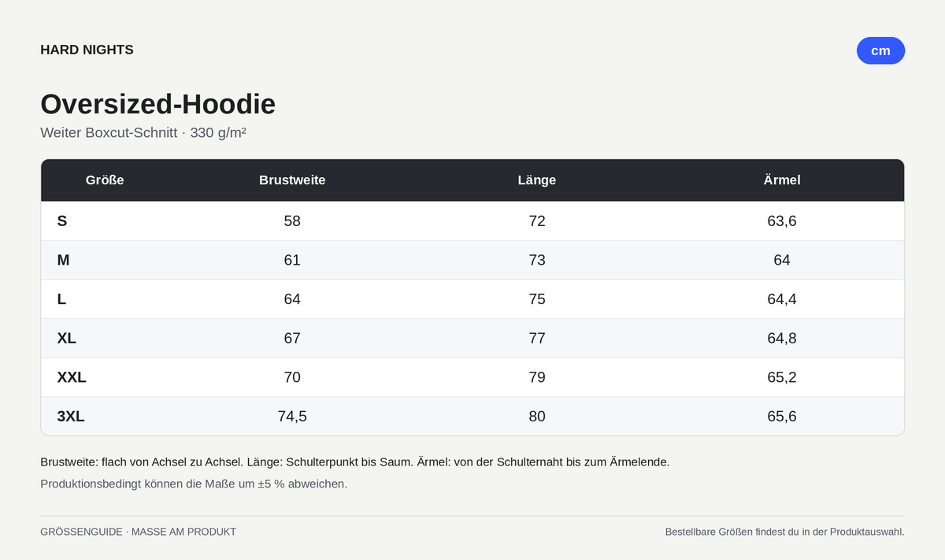Select the Größe column header

[x=105, y=180]
